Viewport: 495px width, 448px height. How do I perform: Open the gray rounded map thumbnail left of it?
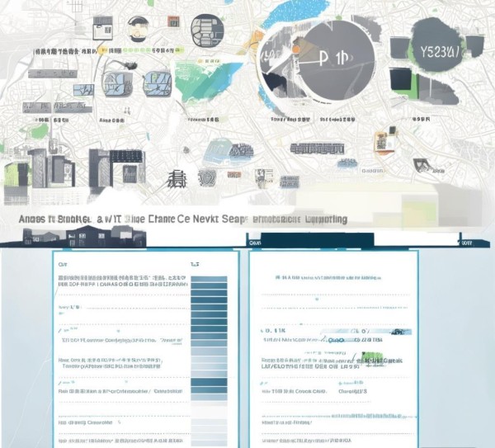coord(116,83)
